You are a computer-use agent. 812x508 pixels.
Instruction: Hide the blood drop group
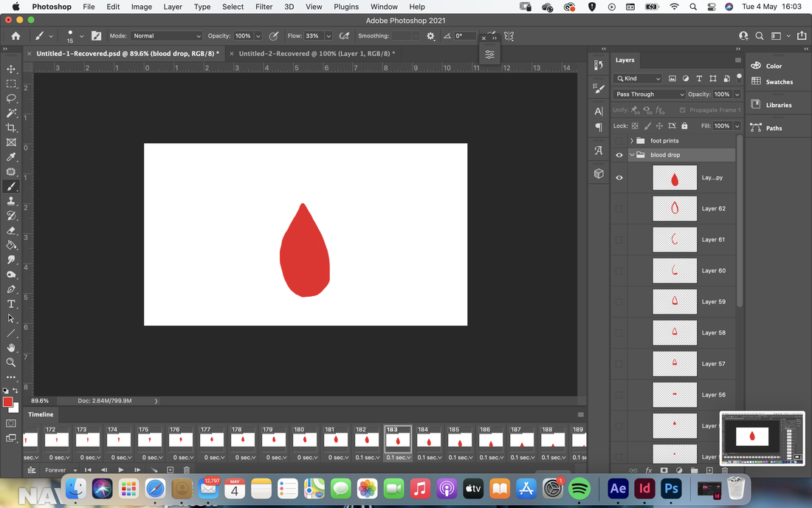point(619,155)
